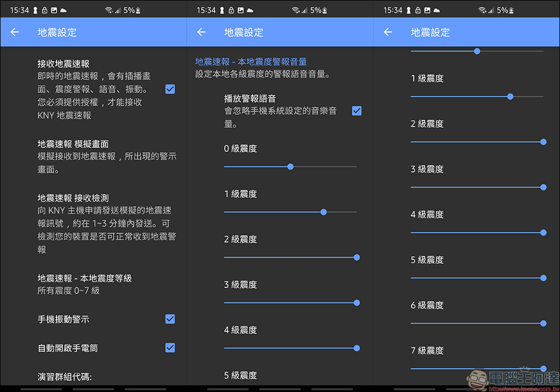Adjust 5 級震度 slider in right screen

479,278
